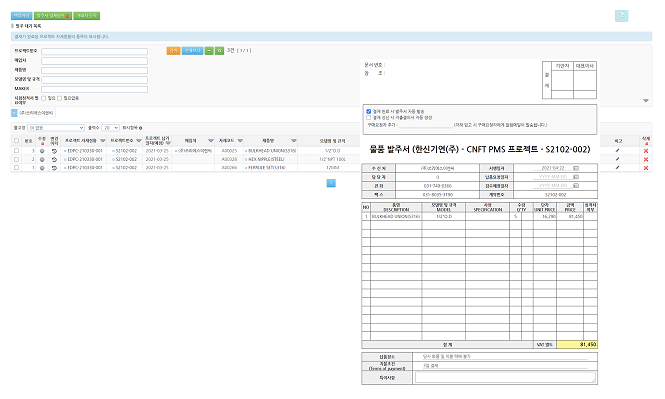The width and height of the screenshot is (665, 399).
Task: Click the delivery place field in order form
Action: [x=505, y=357]
